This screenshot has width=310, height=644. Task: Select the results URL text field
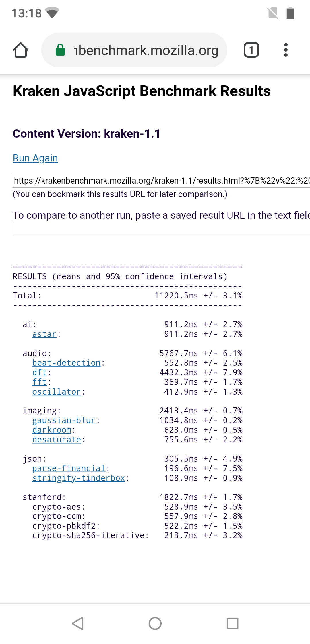click(x=161, y=181)
